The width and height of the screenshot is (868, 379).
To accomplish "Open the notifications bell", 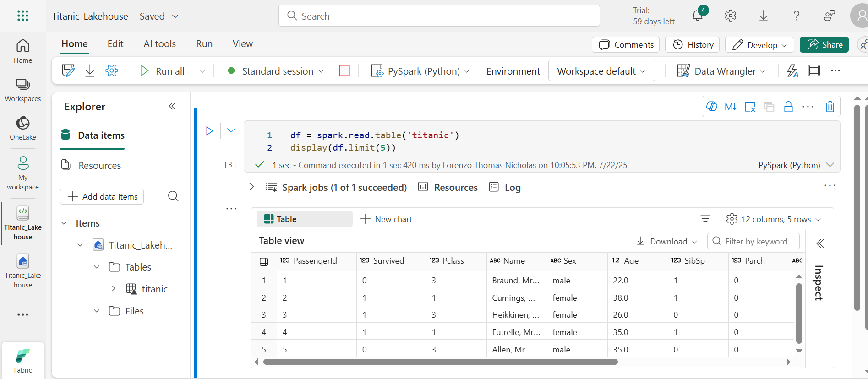I will pos(698,16).
